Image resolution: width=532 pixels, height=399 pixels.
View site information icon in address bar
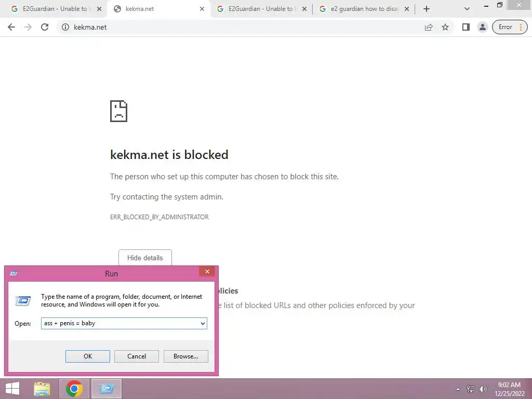click(65, 27)
